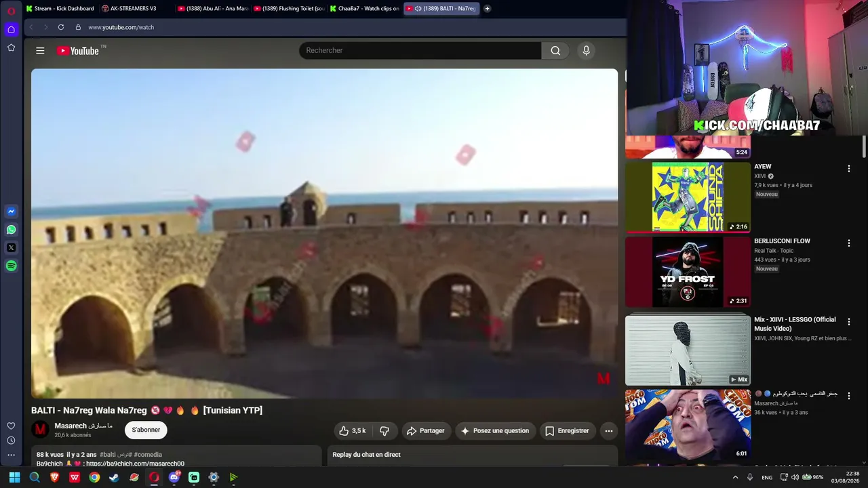Switch to Flushing Toilet tab
This screenshot has height=488, width=868.
tap(289, 9)
